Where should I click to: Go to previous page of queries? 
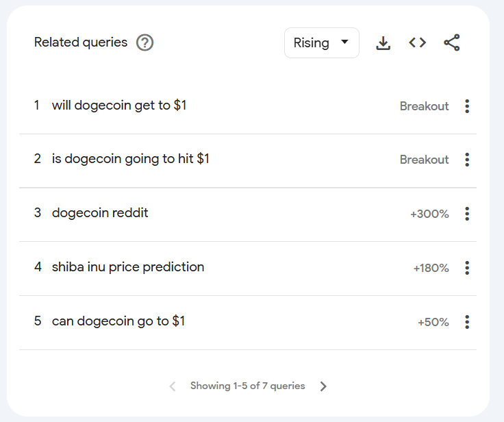coord(173,386)
